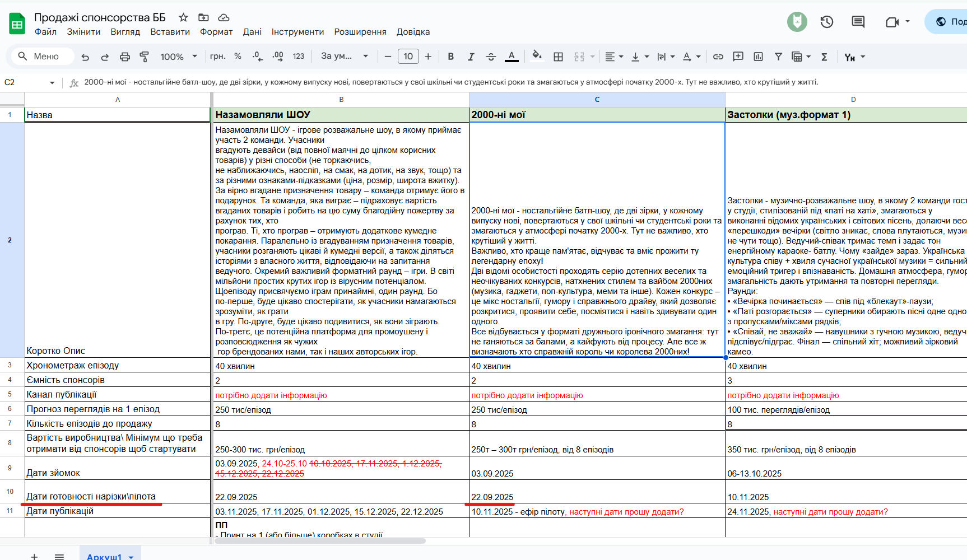Open the font family dropdown

point(344,57)
